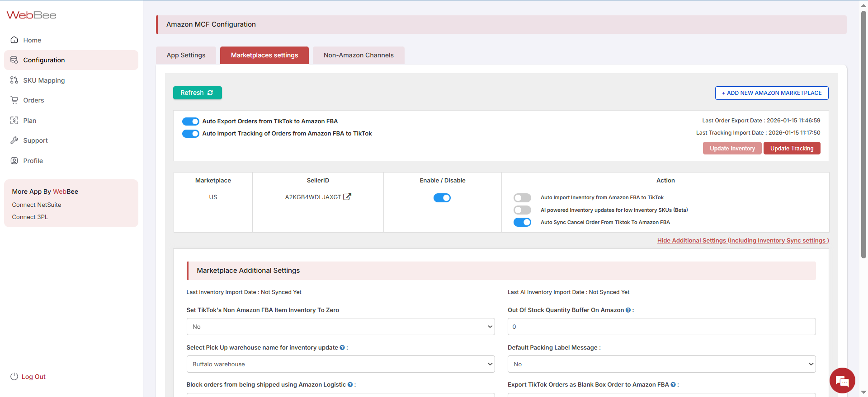Open the Buffalo warehouse dropdown
Screen dimensions: 868x397
[x=340, y=364]
